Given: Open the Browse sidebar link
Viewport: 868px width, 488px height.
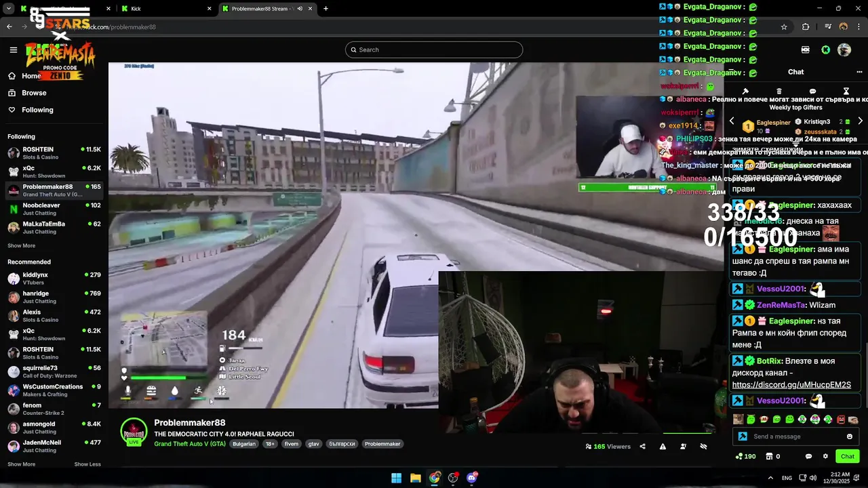Looking at the screenshot, I should 27,93.
